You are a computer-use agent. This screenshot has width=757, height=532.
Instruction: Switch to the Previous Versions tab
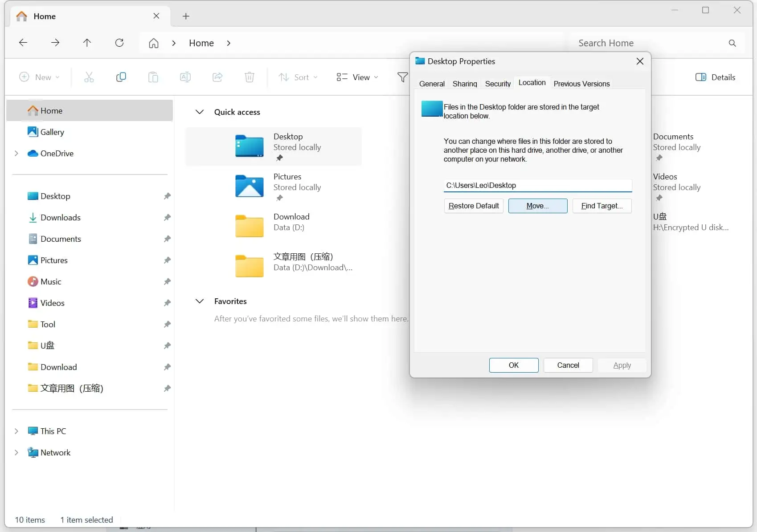pyautogui.click(x=581, y=84)
